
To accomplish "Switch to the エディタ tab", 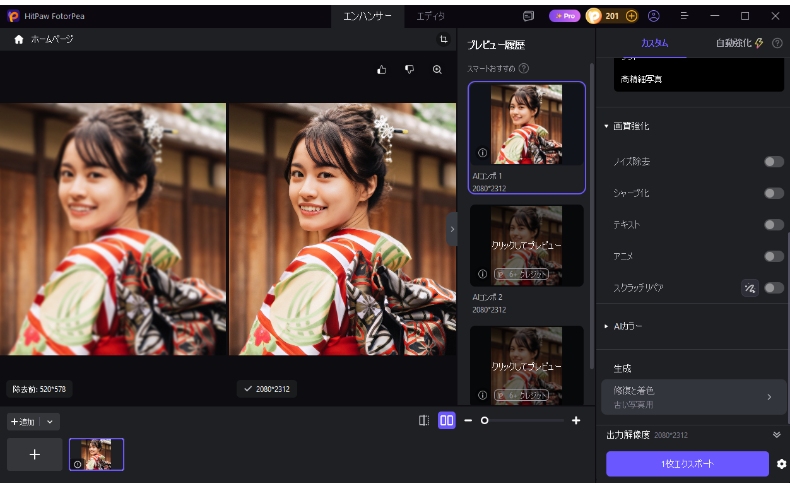I will point(430,16).
